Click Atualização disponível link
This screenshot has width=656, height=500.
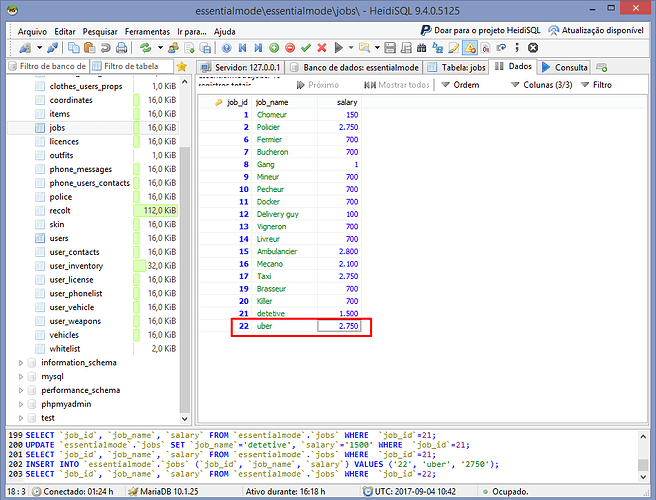(x=596, y=30)
